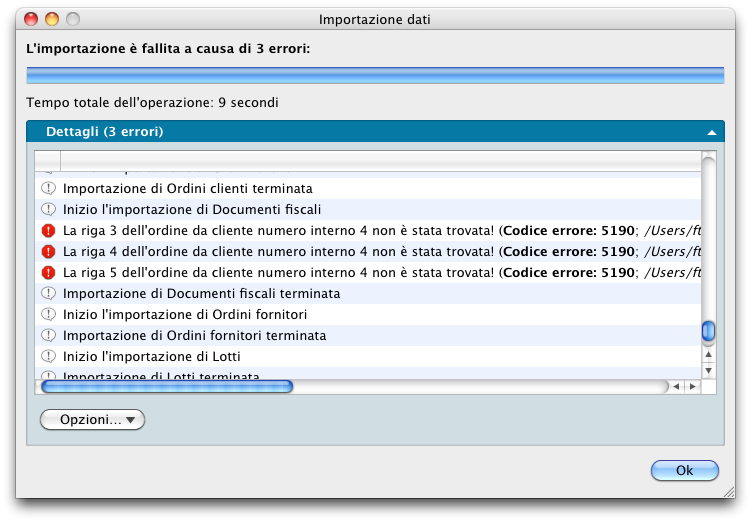
Task: Click the vertical scrollbar down arrow
Action: (x=709, y=370)
